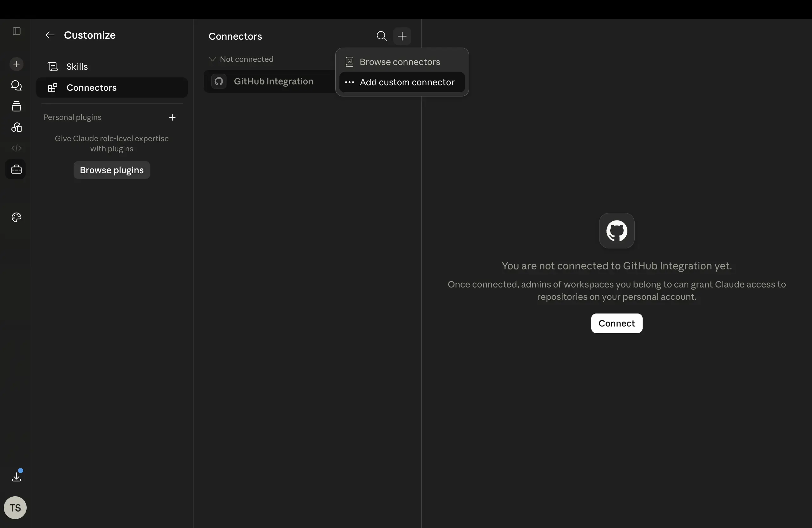Open the palette theme icon
Screen dimensions: 812x528
16,217
